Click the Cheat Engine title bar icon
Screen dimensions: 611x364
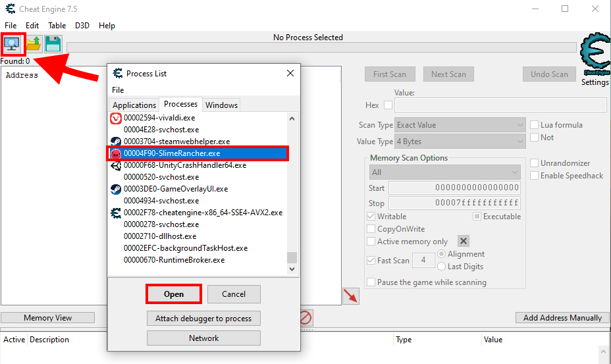(11, 9)
